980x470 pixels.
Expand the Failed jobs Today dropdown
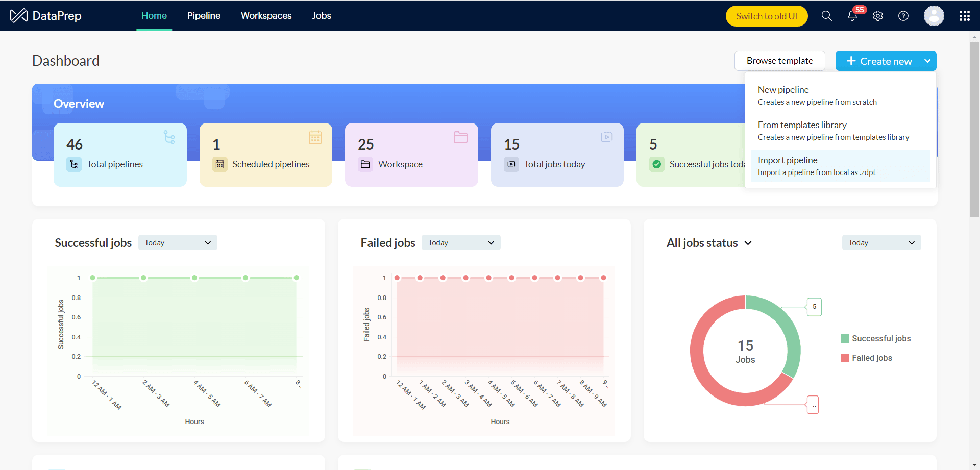point(461,243)
